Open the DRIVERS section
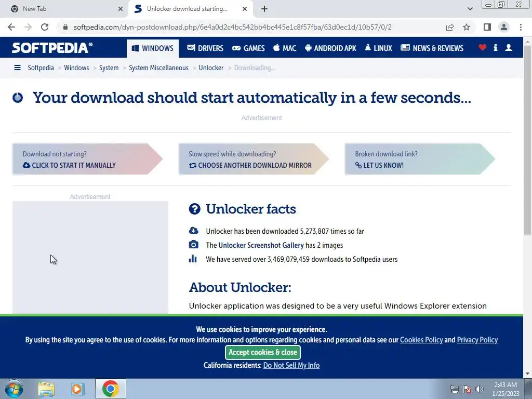Screen dimensions: 532x399 [x=205, y=48]
